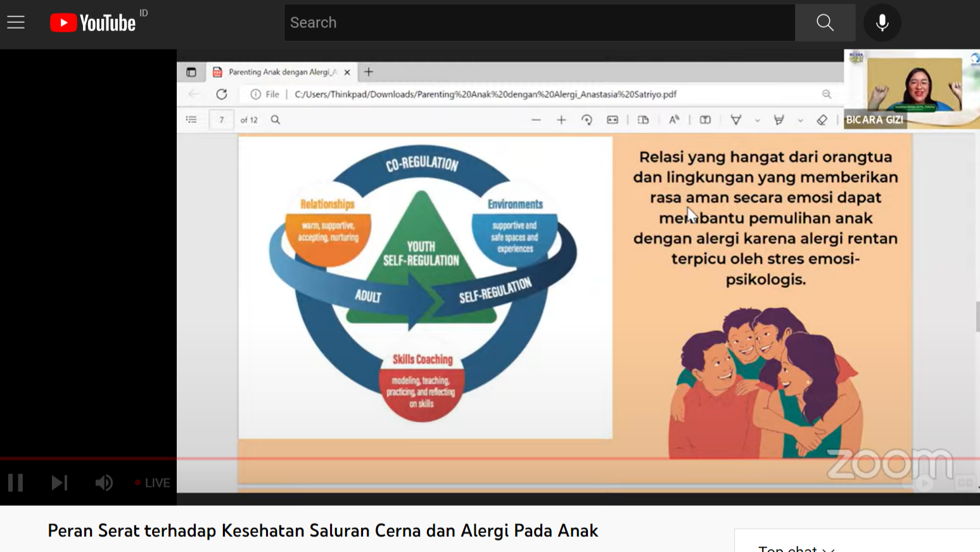Viewport: 980px width, 552px height.
Task: Open the Highlight tool options arrow
Action: [800, 120]
